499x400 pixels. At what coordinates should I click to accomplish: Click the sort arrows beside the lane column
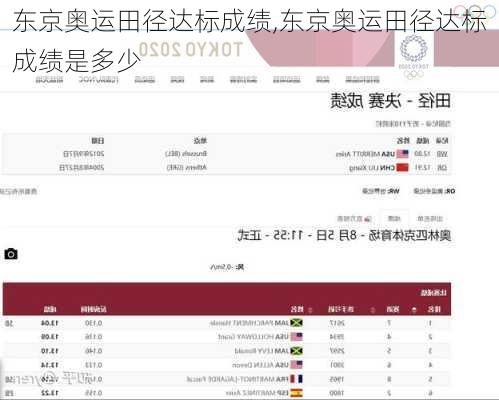tap(373, 310)
